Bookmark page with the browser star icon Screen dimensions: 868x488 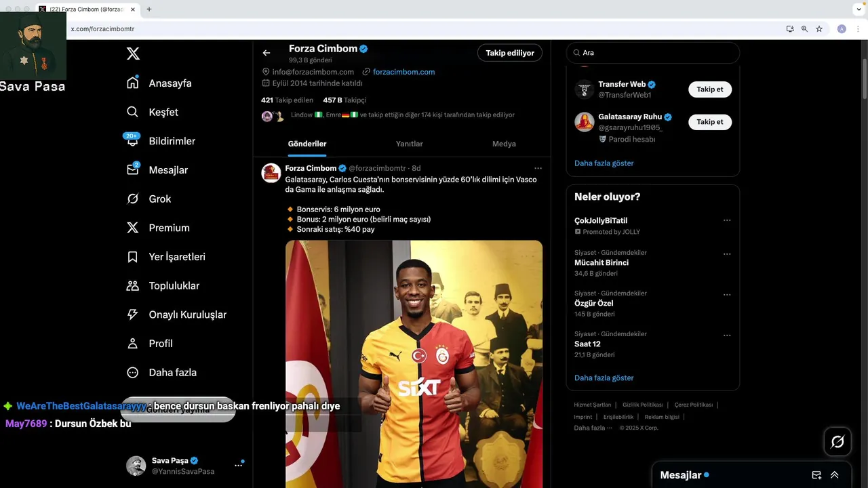pos(819,29)
